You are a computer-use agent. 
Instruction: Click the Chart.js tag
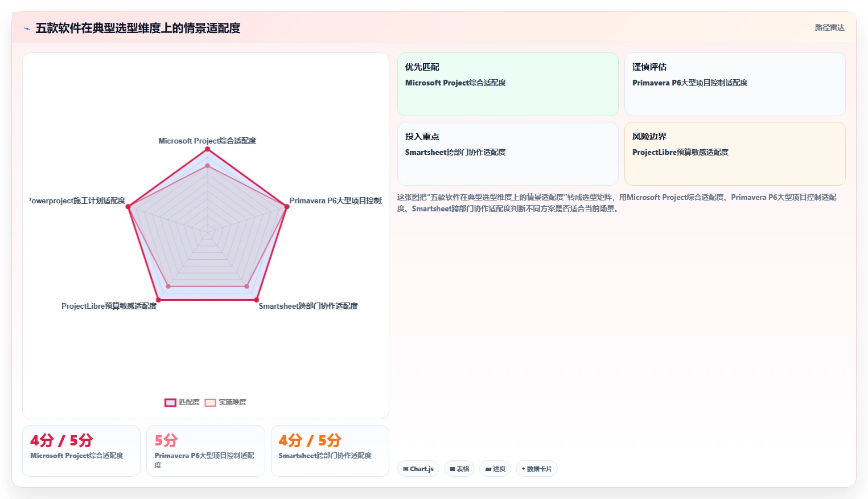[x=418, y=469]
